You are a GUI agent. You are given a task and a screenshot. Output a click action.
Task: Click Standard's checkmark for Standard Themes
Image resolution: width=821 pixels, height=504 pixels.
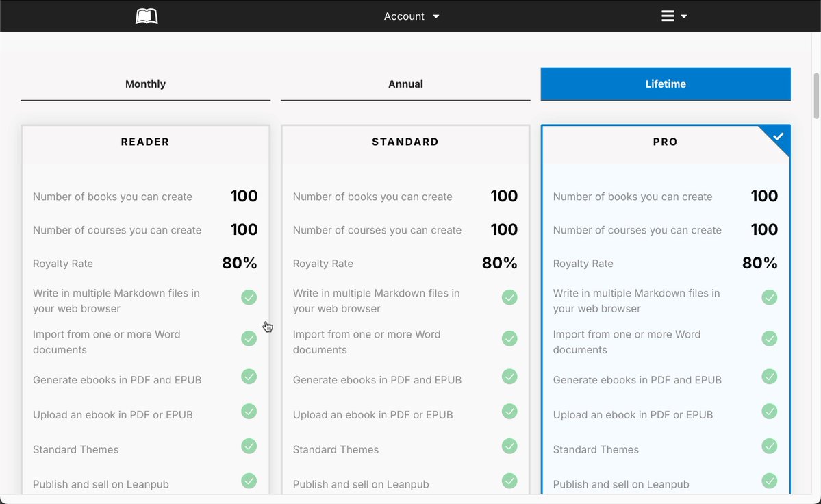(x=509, y=446)
